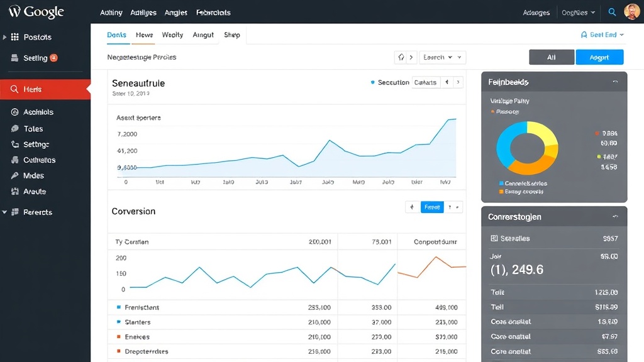Image resolution: width=644 pixels, height=362 pixels.
Task: Open Settings via the gear icon with red badge
Action: (x=14, y=58)
